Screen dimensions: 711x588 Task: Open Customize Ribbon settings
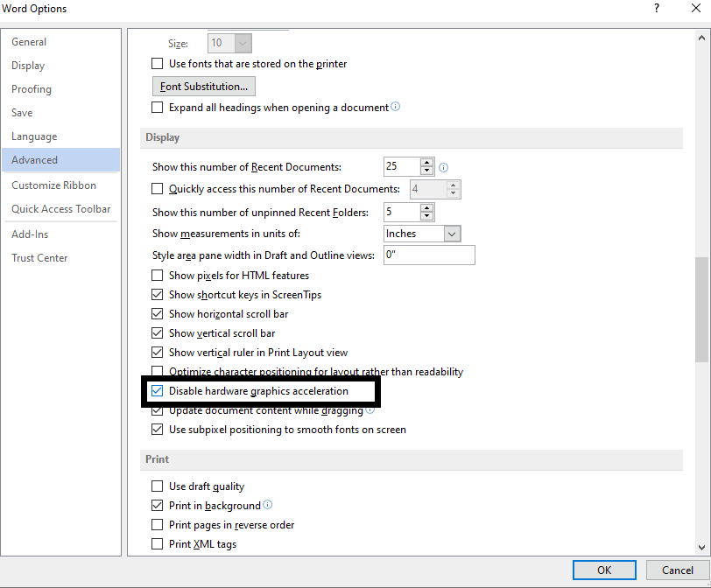click(x=61, y=185)
